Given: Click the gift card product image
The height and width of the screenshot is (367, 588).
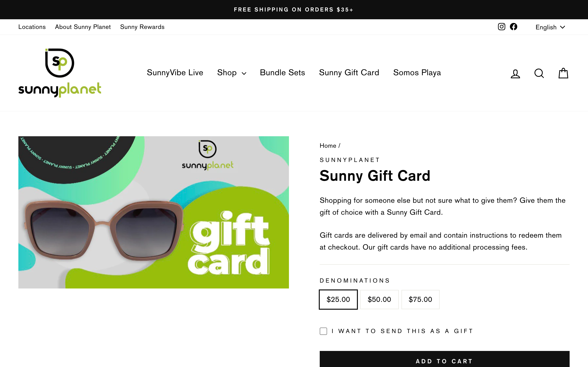Looking at the screenshot, I should tap(153, 213).
